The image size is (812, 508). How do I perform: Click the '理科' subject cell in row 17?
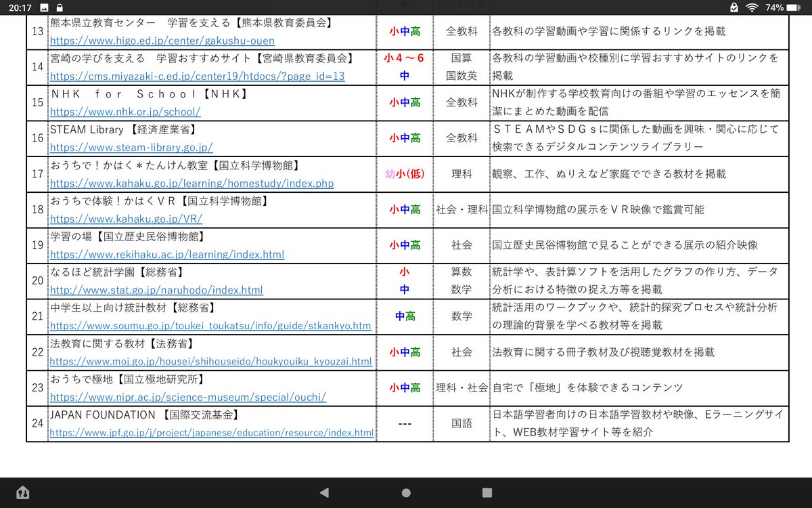pyautogui.click(x=461, y=174)
